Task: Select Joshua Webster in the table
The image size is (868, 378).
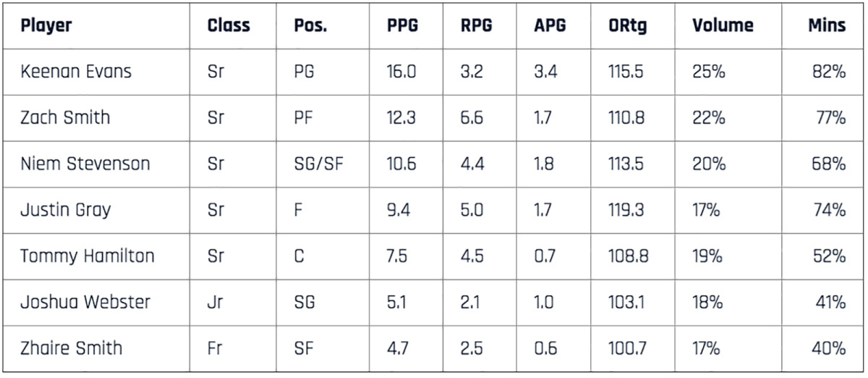Action: click(x=85, y=302)
